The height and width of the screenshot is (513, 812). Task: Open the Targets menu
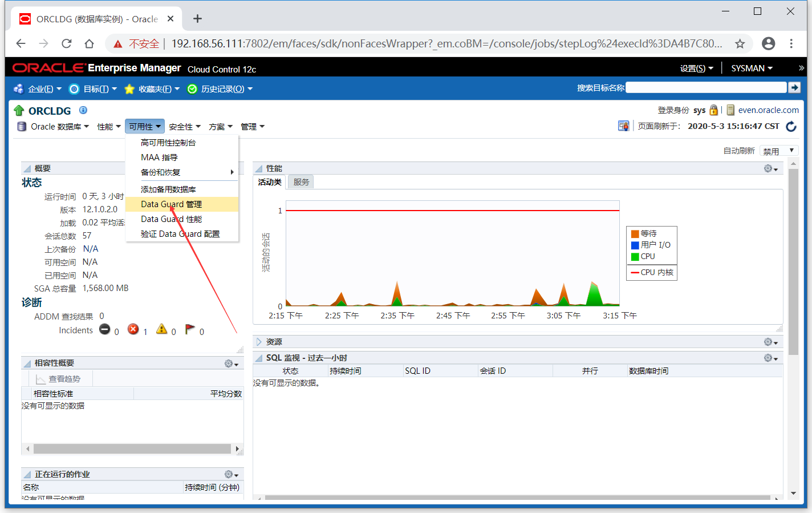point(93,89)
